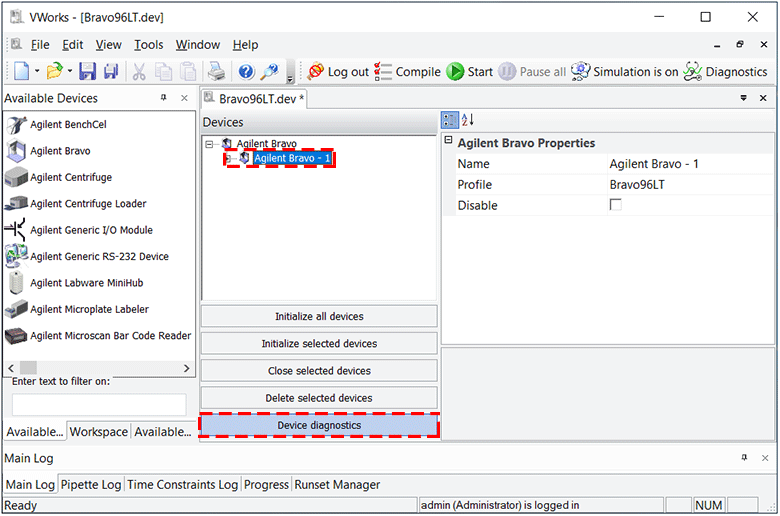
Task: Open the View menu
Action: click(108, 45)
